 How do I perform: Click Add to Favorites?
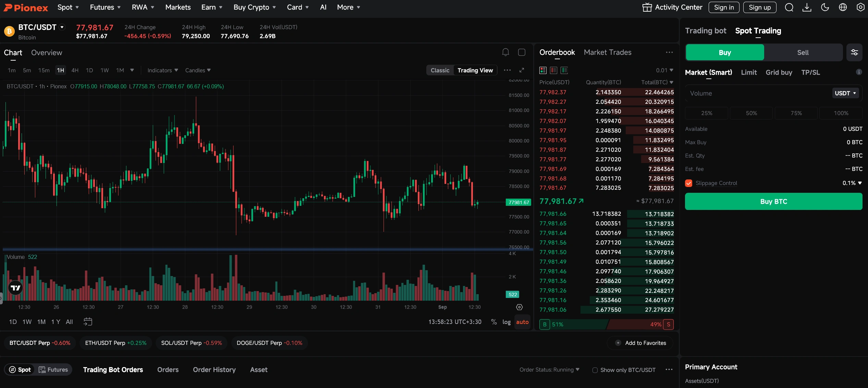point(640,343)
